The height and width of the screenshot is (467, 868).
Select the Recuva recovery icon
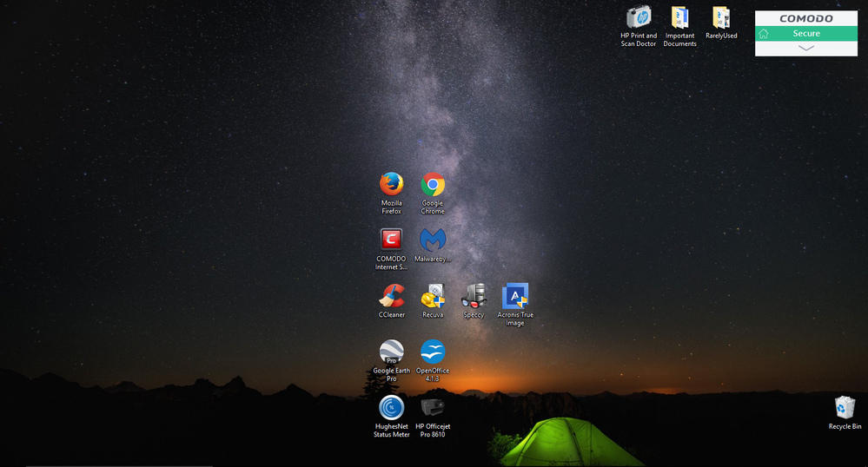point(433,296)
